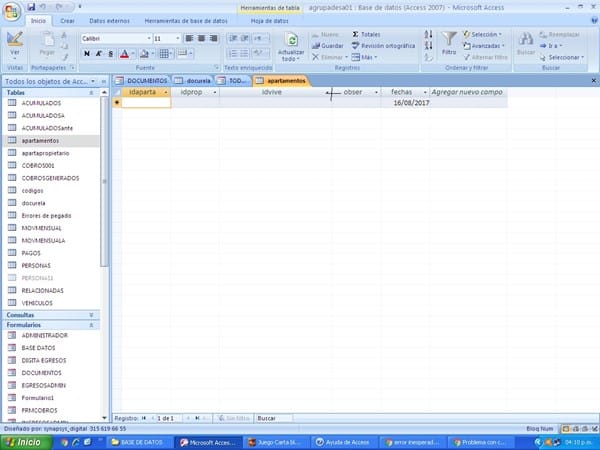600x450 pixels.
Task: Open the Ir a dropdown
Action: point(551,46)
